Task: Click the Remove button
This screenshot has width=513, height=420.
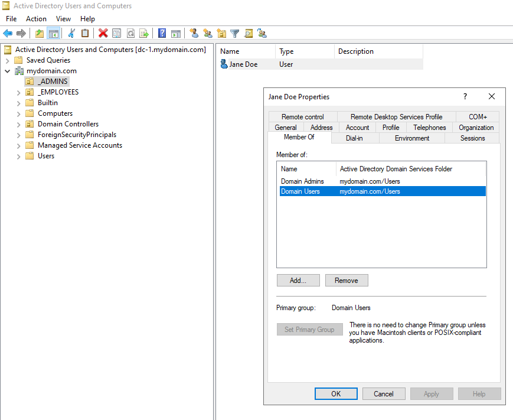Action: [347, 281]
